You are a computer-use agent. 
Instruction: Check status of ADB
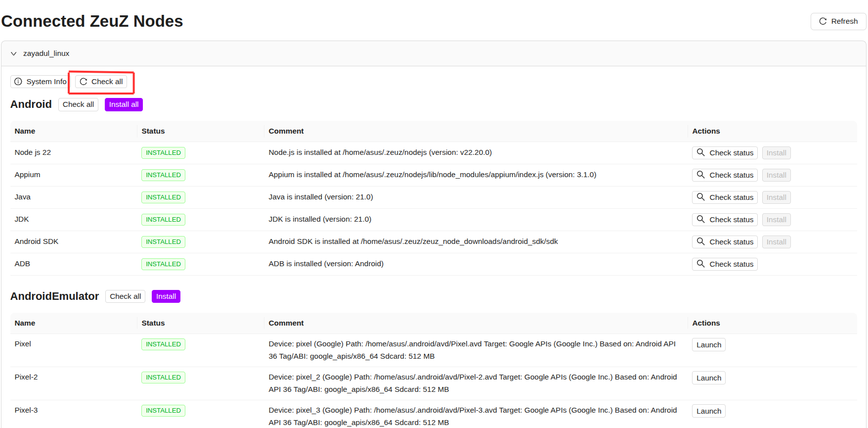click(725, 264)
